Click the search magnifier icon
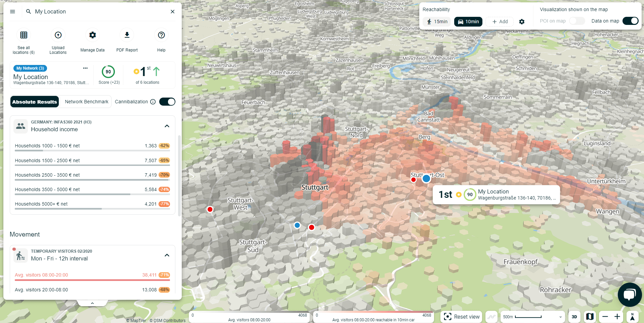This screenshot has height=323, width=644. [x=29, y=11]
